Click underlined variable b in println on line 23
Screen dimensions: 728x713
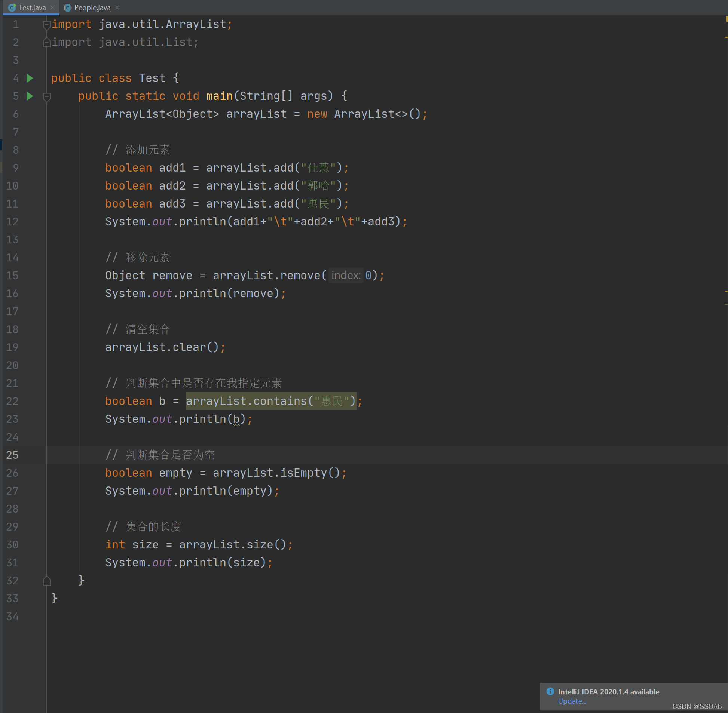(236, 419)
